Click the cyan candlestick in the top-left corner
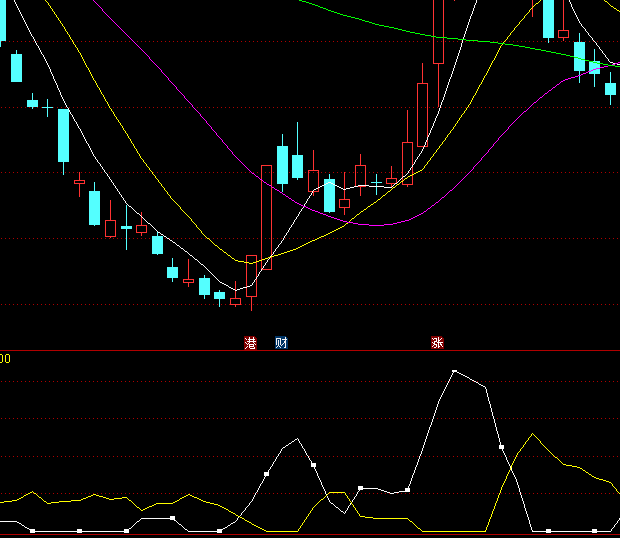The width and height of the screenshot is (620, 538). 16,67
